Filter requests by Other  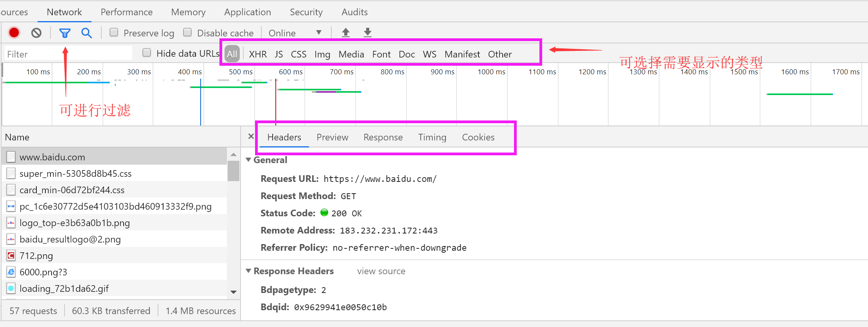tap(500, 54)
